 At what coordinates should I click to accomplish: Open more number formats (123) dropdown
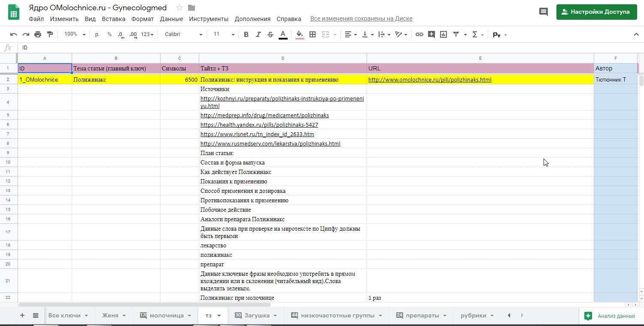click(x=147, y=34)
